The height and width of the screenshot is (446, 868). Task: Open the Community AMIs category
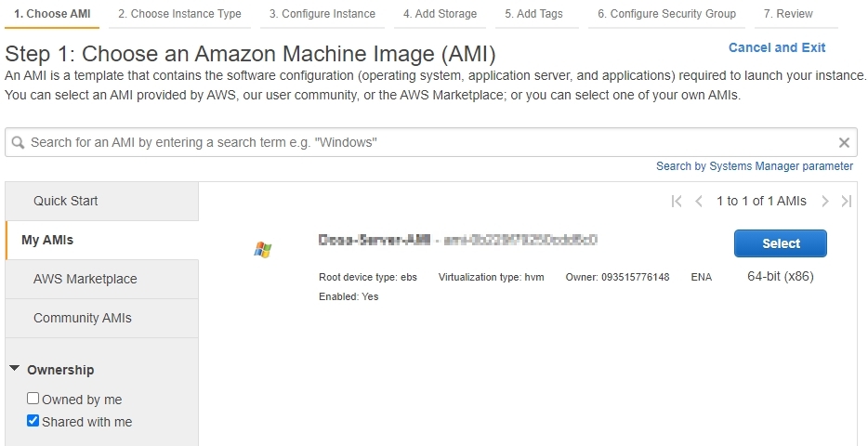click(102, 318)
